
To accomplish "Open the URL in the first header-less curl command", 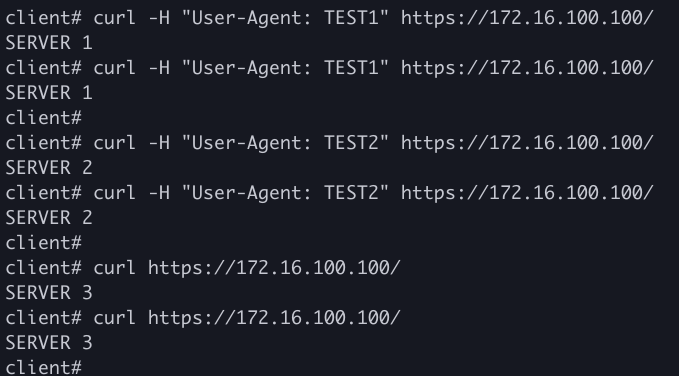I will 274,268.
